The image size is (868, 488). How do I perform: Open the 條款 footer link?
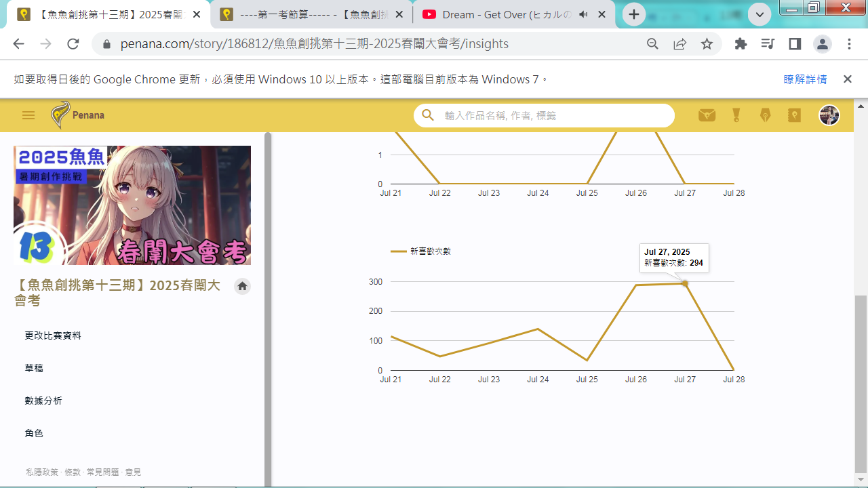(x=73, y=472)
